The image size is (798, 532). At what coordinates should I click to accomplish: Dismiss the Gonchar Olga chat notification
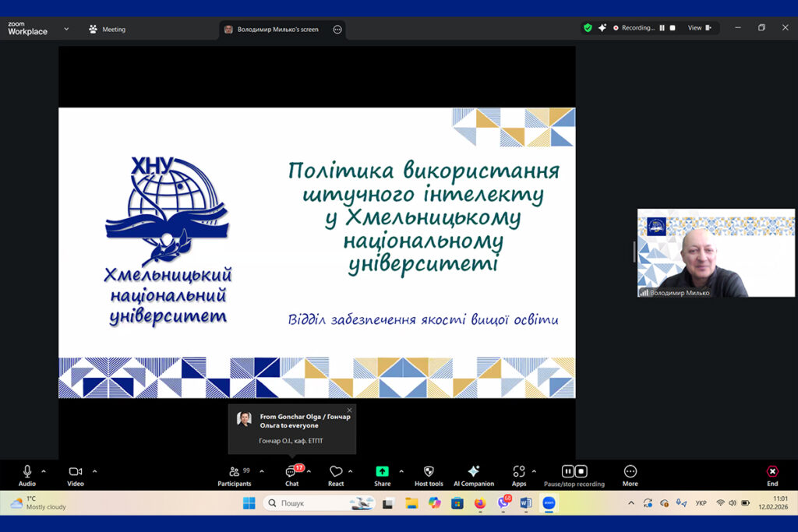coord(349,410)
